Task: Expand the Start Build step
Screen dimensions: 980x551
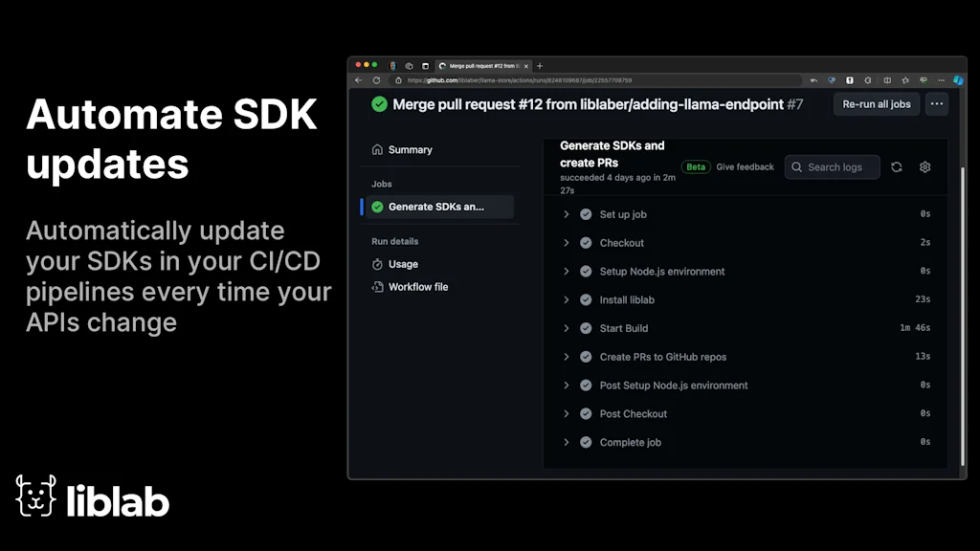Action: 567,328
